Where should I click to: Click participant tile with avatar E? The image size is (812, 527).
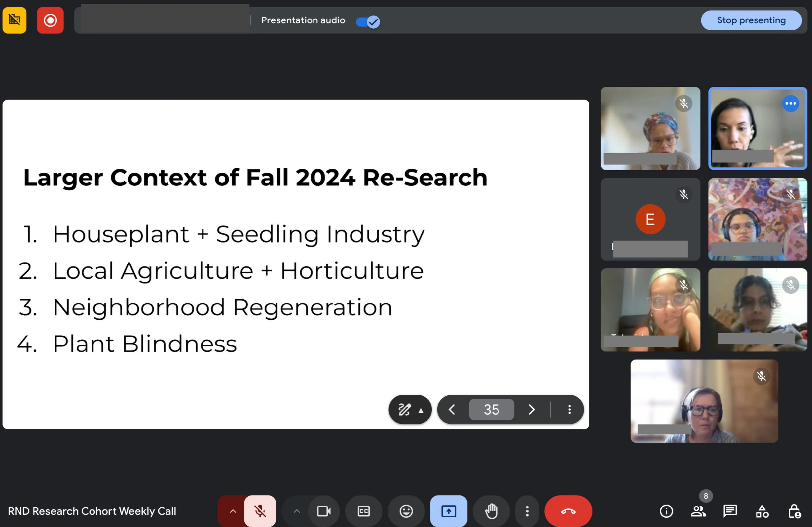pyautogui.click(x=650, y=219)
